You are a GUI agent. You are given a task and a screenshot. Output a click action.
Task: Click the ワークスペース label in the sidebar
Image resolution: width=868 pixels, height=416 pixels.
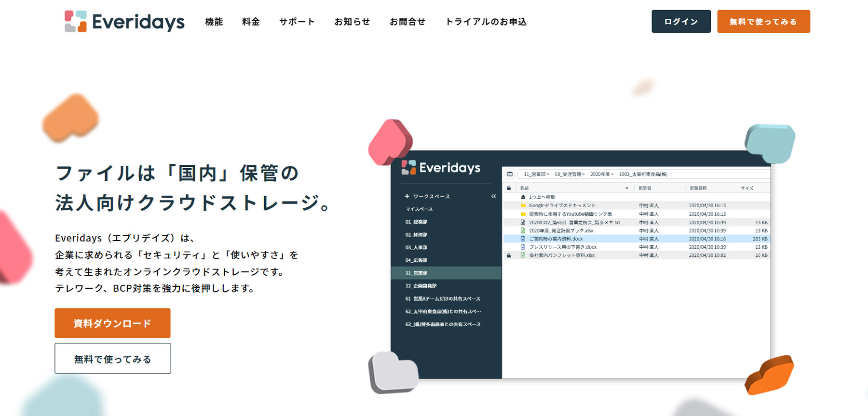click(431, 197)
